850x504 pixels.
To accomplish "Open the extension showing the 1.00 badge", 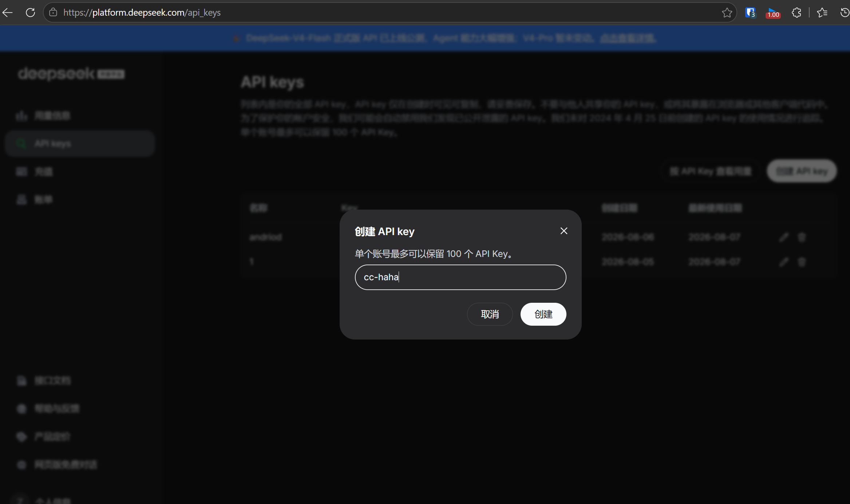I will click(773, 13).
